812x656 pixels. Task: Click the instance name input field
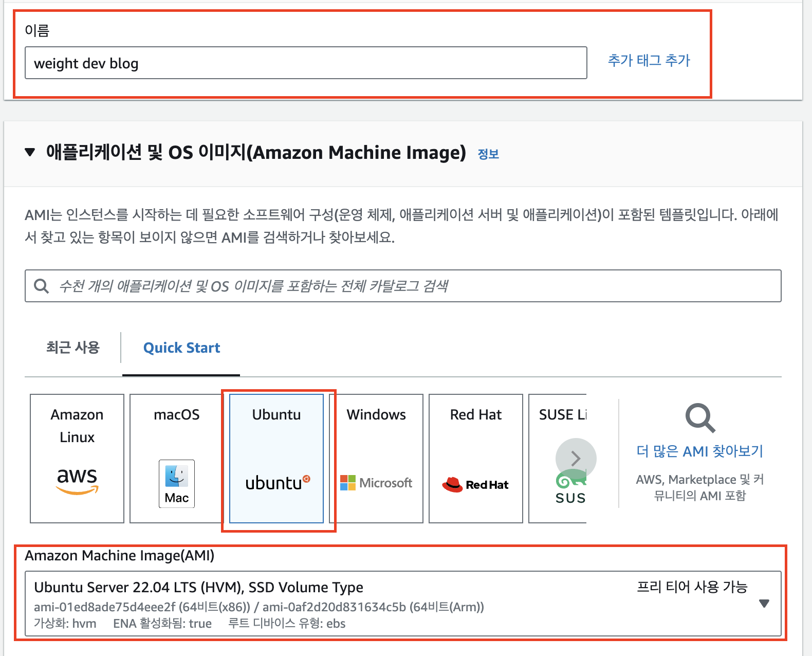(x=306, y=63)
